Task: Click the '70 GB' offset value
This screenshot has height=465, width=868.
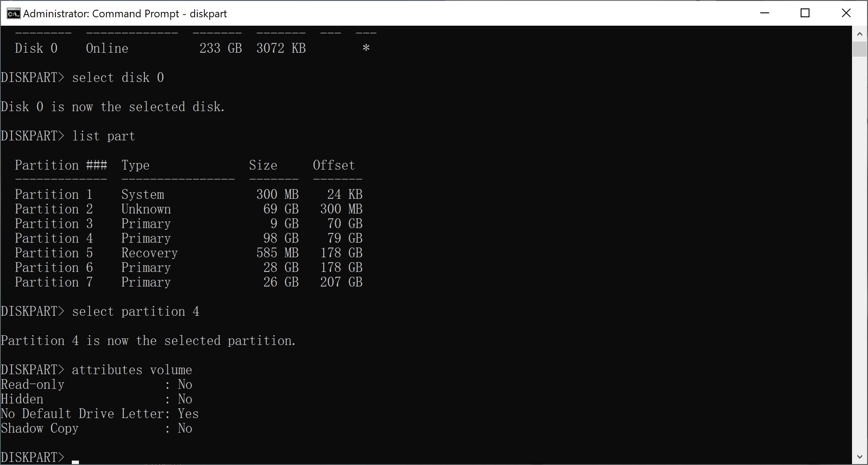Action: [x=345, y=224]
